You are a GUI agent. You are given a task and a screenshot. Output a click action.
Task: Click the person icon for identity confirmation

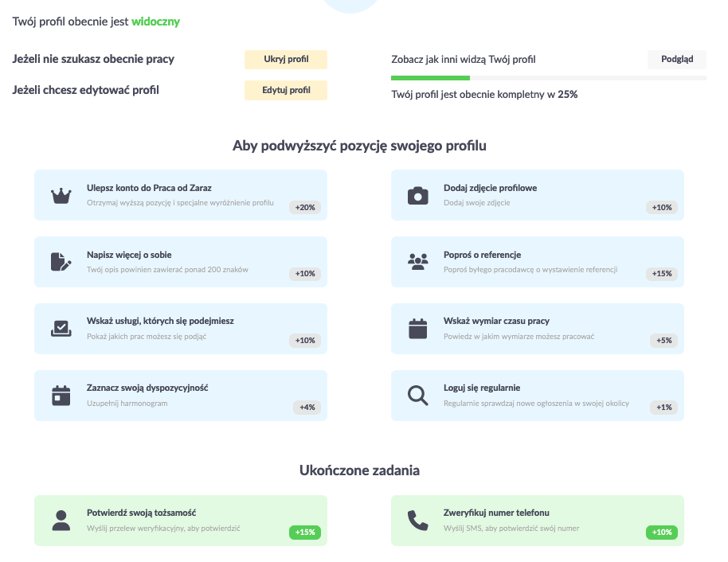tap(61, 521)
